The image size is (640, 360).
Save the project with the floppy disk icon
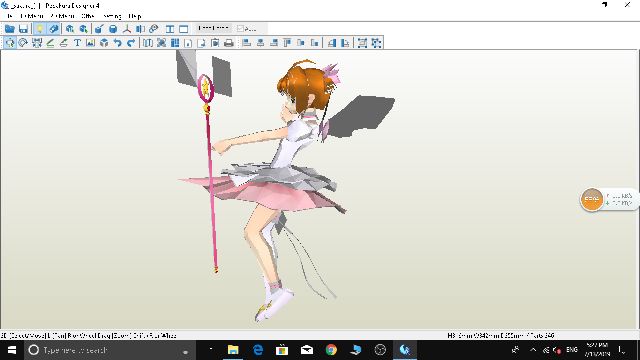23,29
